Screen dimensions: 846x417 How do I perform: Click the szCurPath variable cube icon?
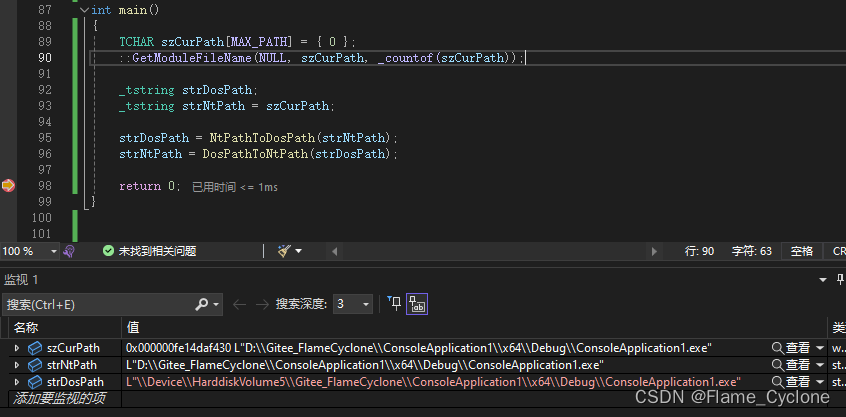(x=35, y=348)
